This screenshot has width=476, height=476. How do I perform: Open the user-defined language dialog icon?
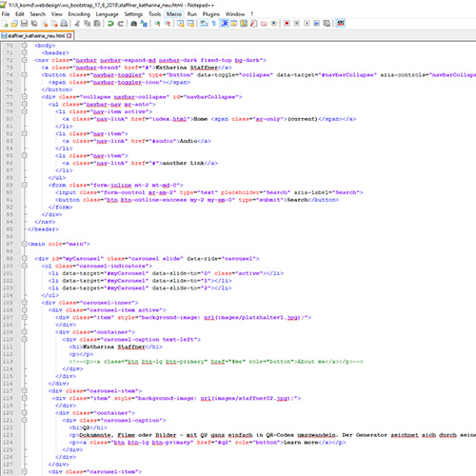pyautogui.click(x=234, y=24)
